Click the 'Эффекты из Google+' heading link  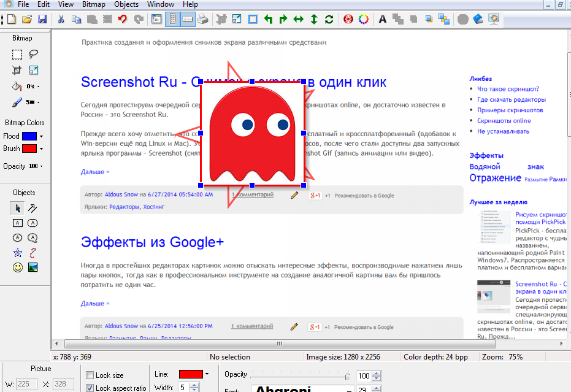pyautogui.click(x=152, y=242)
